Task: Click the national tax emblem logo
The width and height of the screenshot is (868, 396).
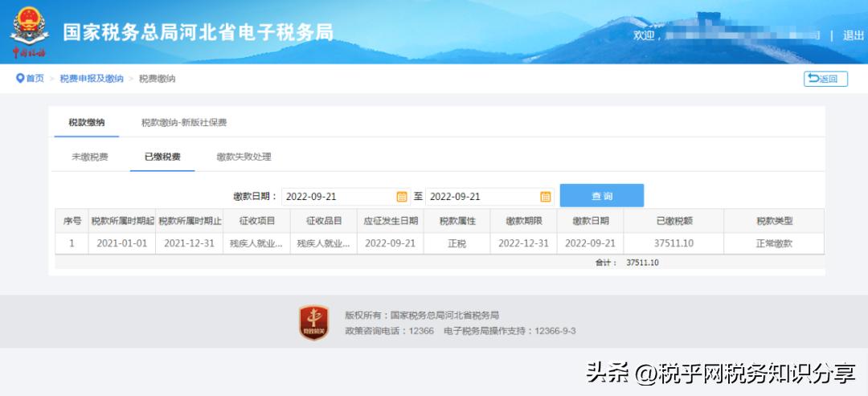Action: coord(29,31)
